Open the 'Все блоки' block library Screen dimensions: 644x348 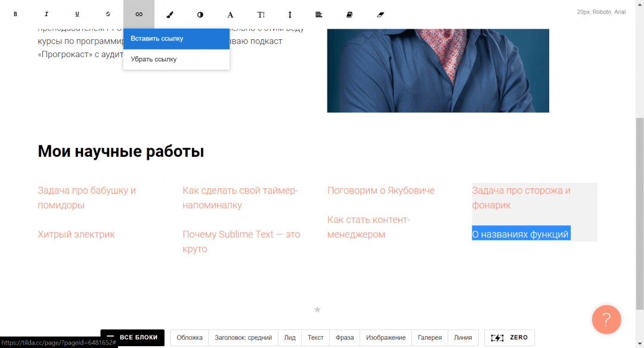(x=132, y=338)
